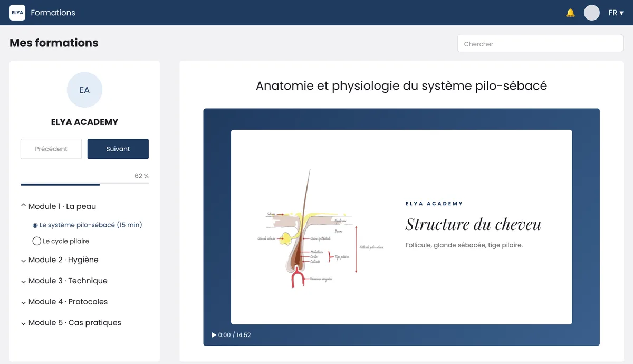Click the Anatomie et physiologie lesson title
This screenshot has width=633, height=364.
pyautogui.click(x=401, y=85)
